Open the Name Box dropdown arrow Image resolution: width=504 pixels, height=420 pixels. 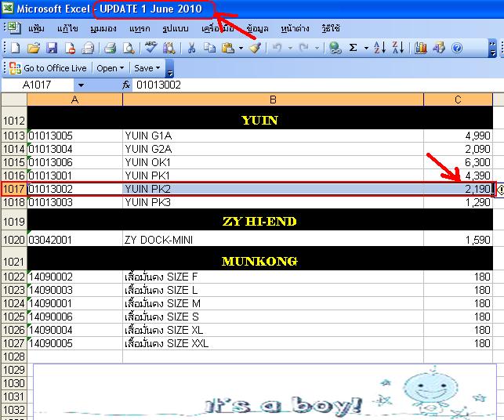[80, 85]
